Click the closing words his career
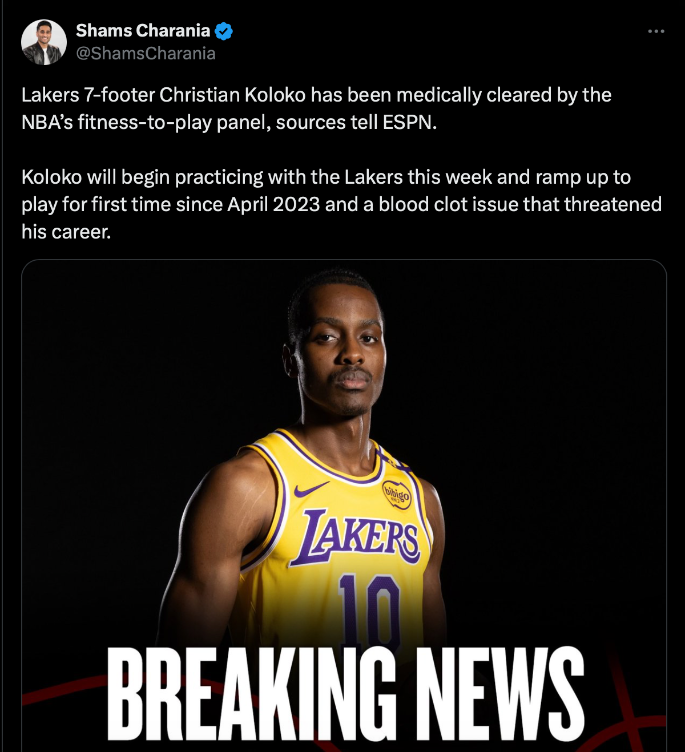 coord(66,232)
